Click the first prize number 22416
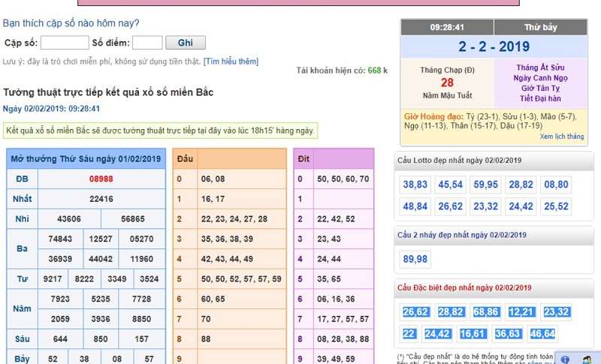Screen dimensions: 601x364 coord(101,199)
